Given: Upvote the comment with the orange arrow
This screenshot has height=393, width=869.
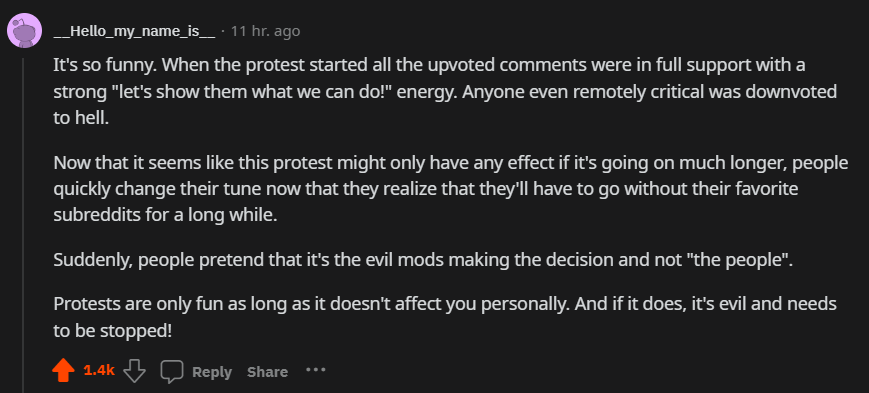Looking at the screenshot, I should [x=63, y=371].
